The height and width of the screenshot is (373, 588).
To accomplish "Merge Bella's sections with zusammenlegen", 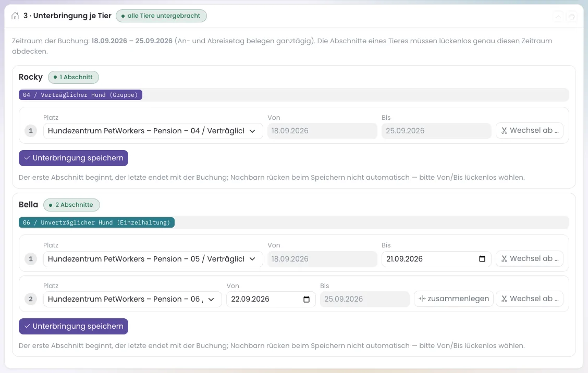I will [x=454, y=299].
